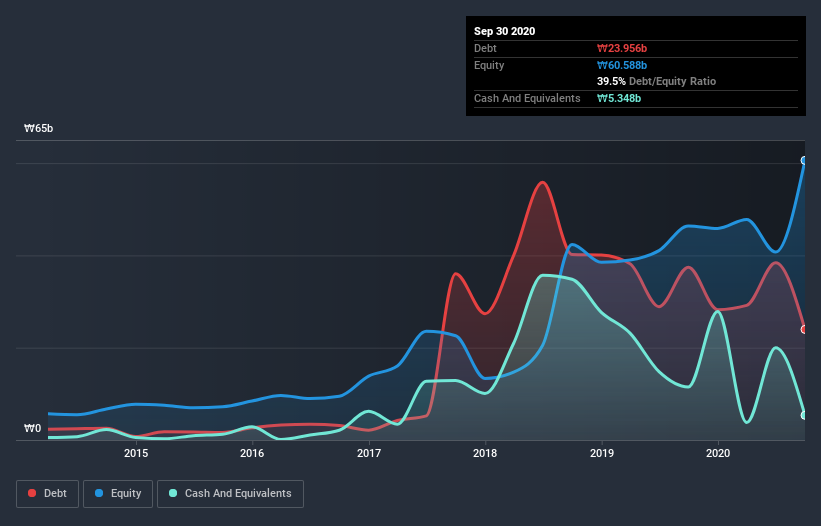Screen dimensions: 821x526
Task: Click the 39.5% Debt/Equity Ratio text
Action: pyautogui.click(x=656, y=81)
